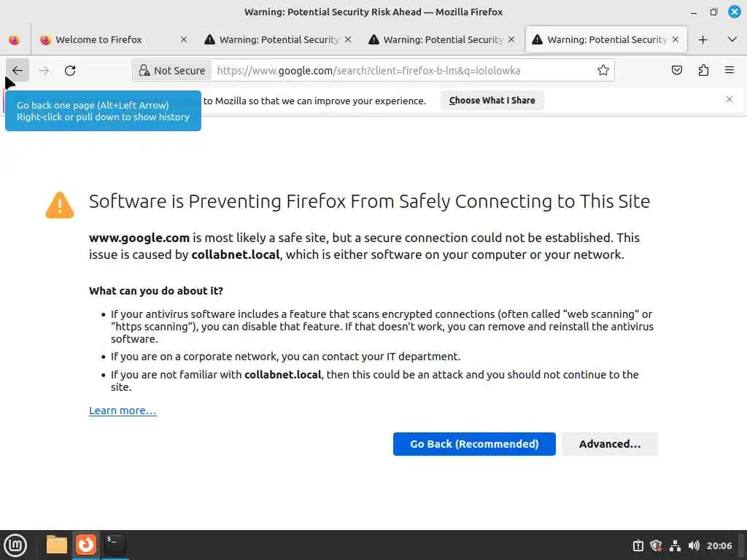Image resolution: width=747 pixels, height=560 pixels.
Task: Open a new tab with the plus button
Action: click(x=703, y=40)
